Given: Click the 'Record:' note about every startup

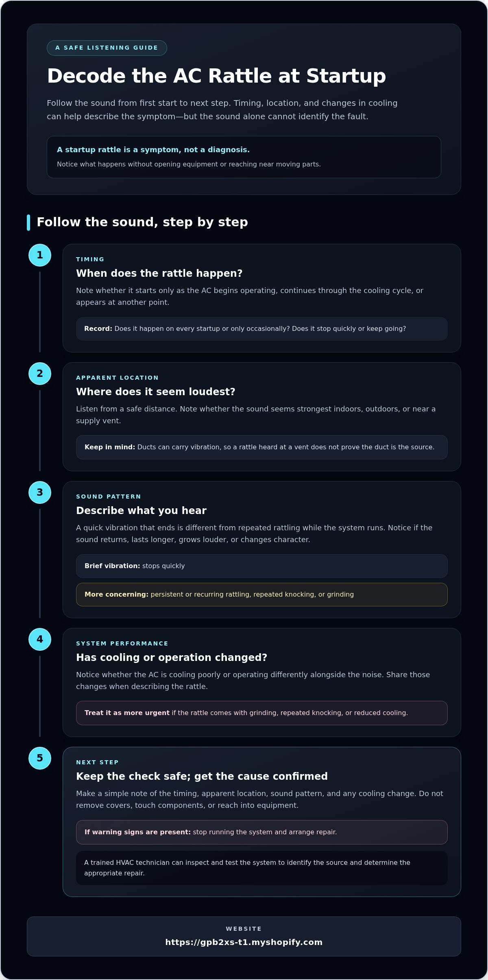Looking at the screenshot, I should pyautogui.click(x=262, y=329).
